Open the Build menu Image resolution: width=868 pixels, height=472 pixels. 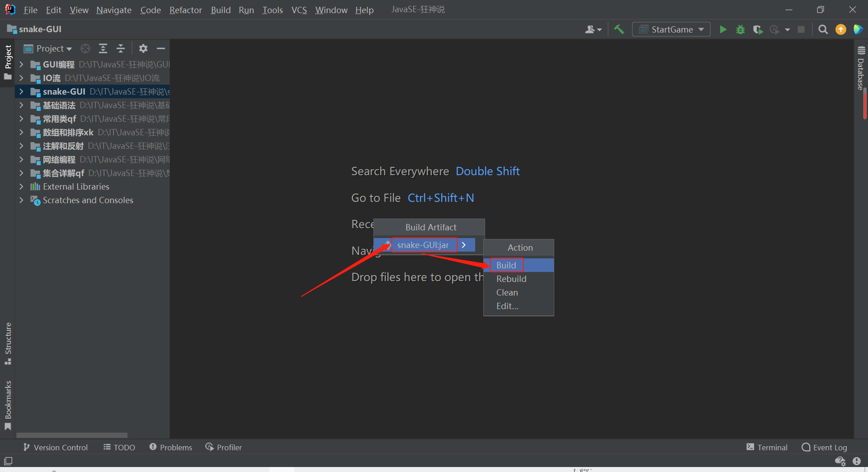pos(221,10)
